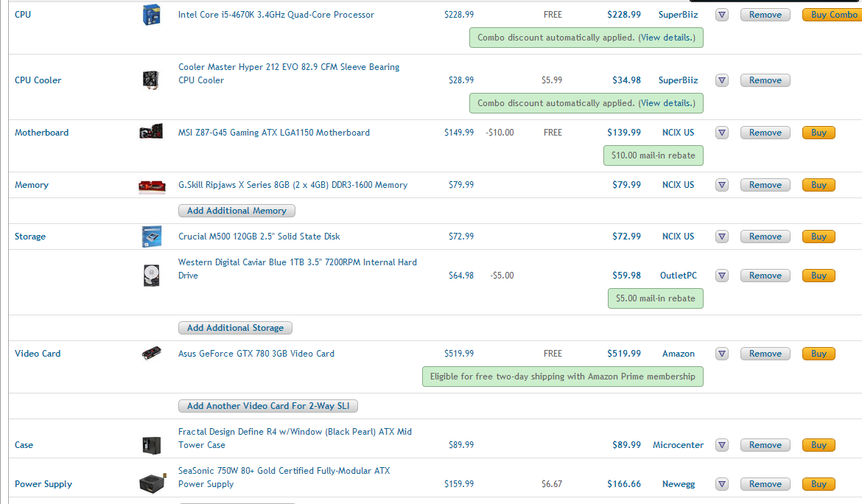The width and height of the screenshot is (862, 504).
Task: Open the Memory category link
Action: pyautogui.click(x=32, y=185)
